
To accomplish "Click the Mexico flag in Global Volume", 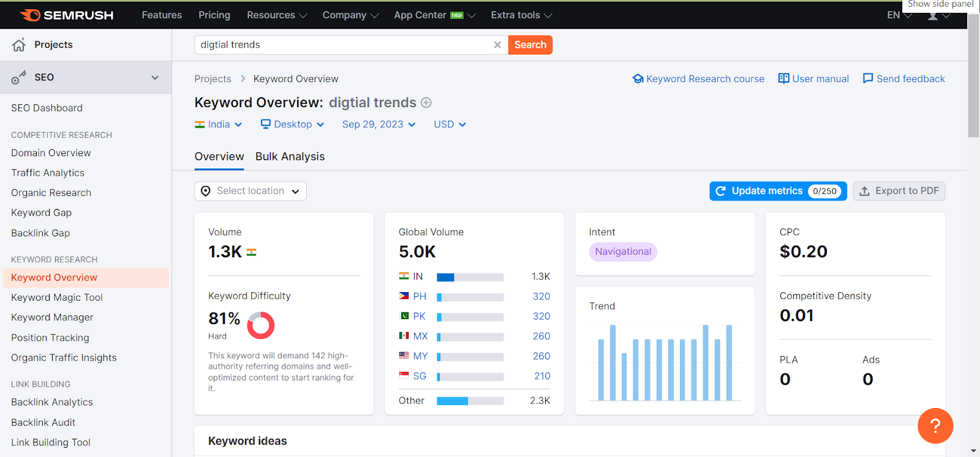I will pos(404,336).
